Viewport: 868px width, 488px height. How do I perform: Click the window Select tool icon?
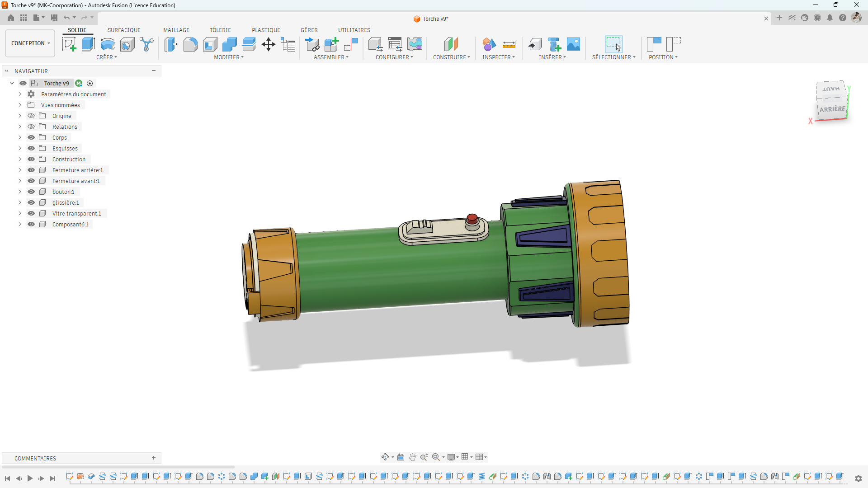(613, 44)
